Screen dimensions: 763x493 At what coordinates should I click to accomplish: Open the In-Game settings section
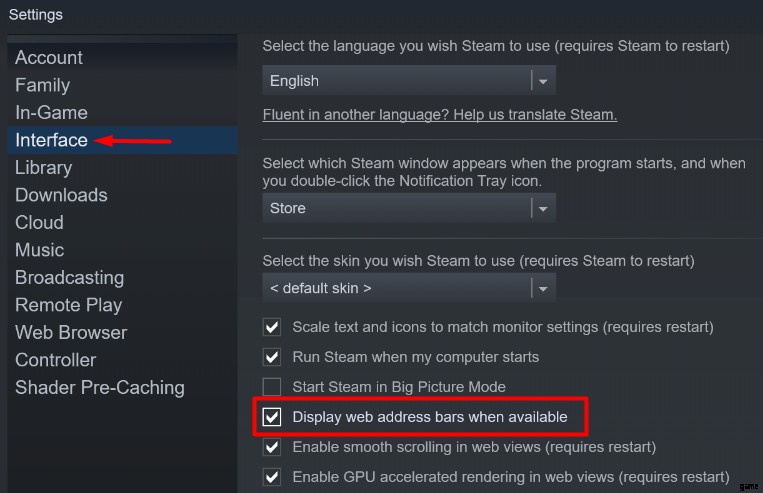tap(51, 113)
